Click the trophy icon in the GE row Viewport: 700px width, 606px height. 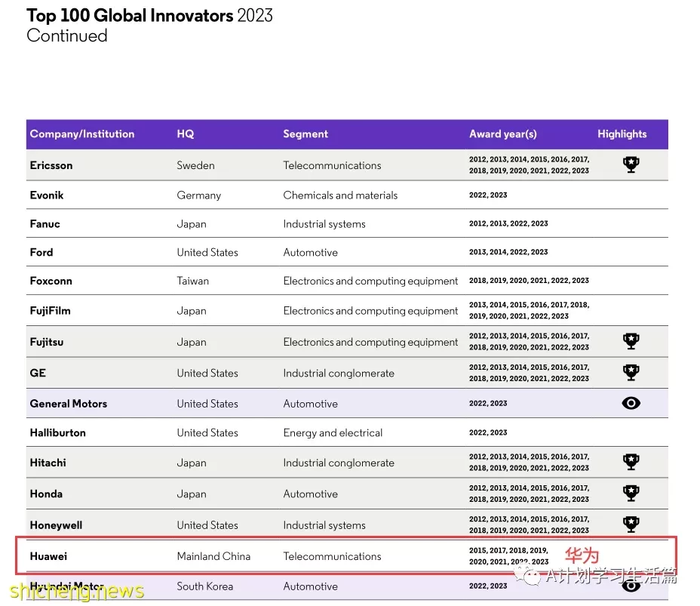(x=631, y=373)
